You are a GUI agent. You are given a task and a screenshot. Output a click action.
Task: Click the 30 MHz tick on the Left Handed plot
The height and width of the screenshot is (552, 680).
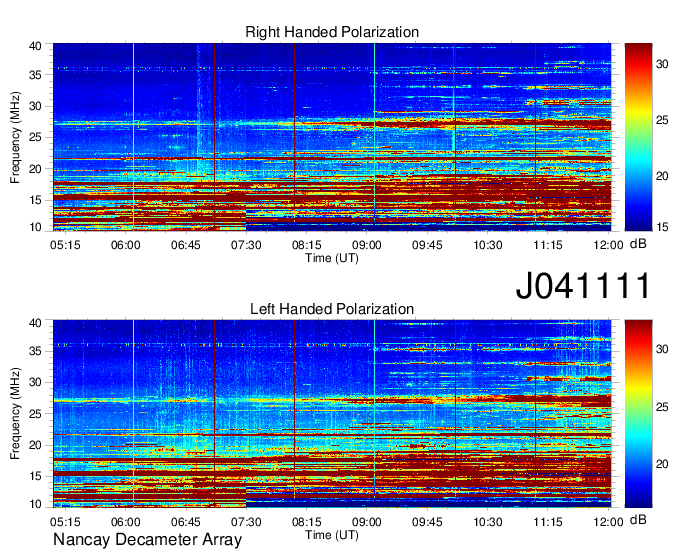[x=35, y=382]
